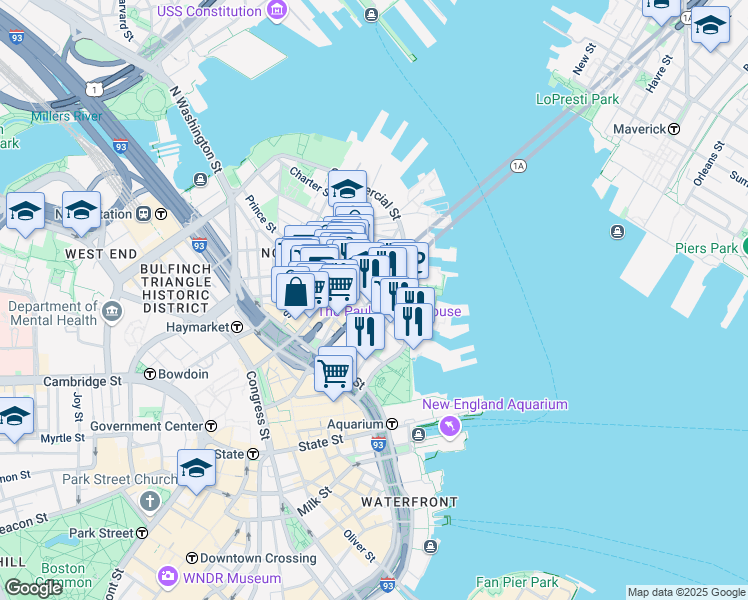The image size is (748, 600).
Task: Click the 'Downtown Crossing' label
Action: coord(258,558)
